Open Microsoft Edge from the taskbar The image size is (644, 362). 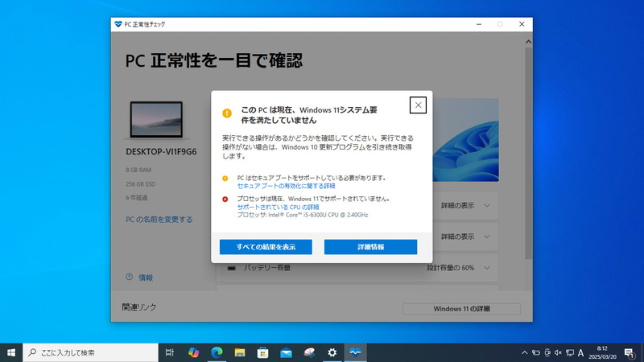[x=217, y=352]
